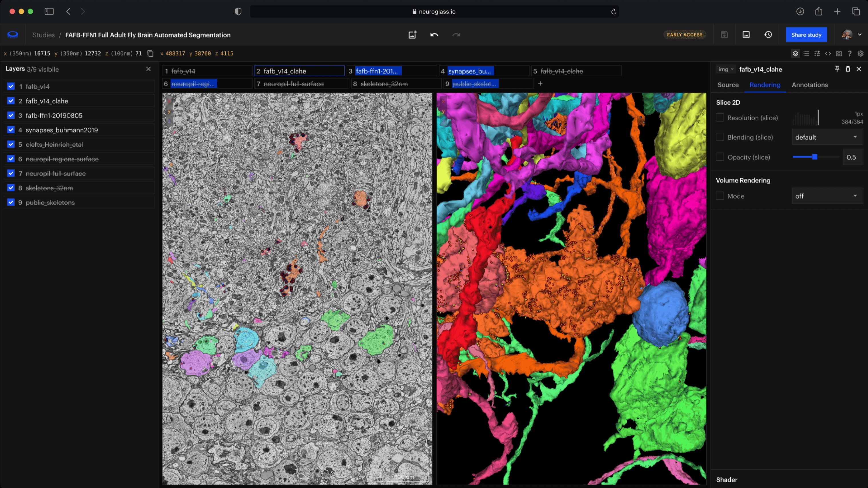Open the Blending (slice) default dropdown

(x=827, y=137)
